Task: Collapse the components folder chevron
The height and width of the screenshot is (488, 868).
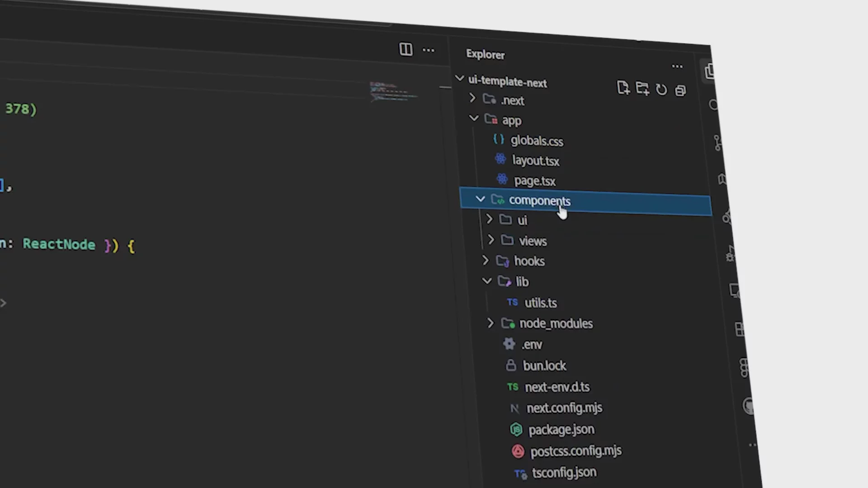Action: [x=480, y=199]
